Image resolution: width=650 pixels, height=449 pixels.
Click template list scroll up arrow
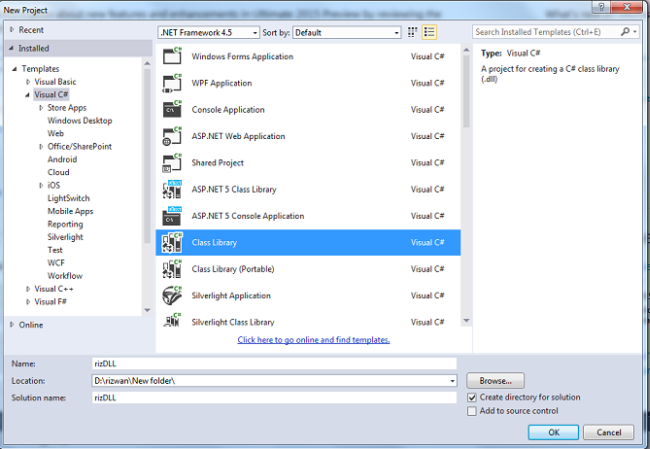click(x=466, y=50)
